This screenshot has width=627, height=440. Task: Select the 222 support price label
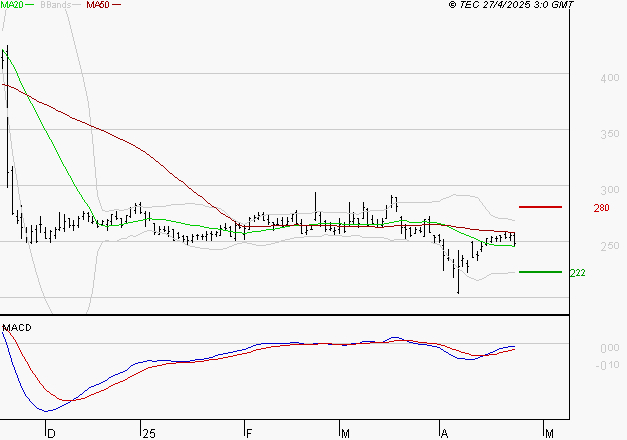(577, 272)
